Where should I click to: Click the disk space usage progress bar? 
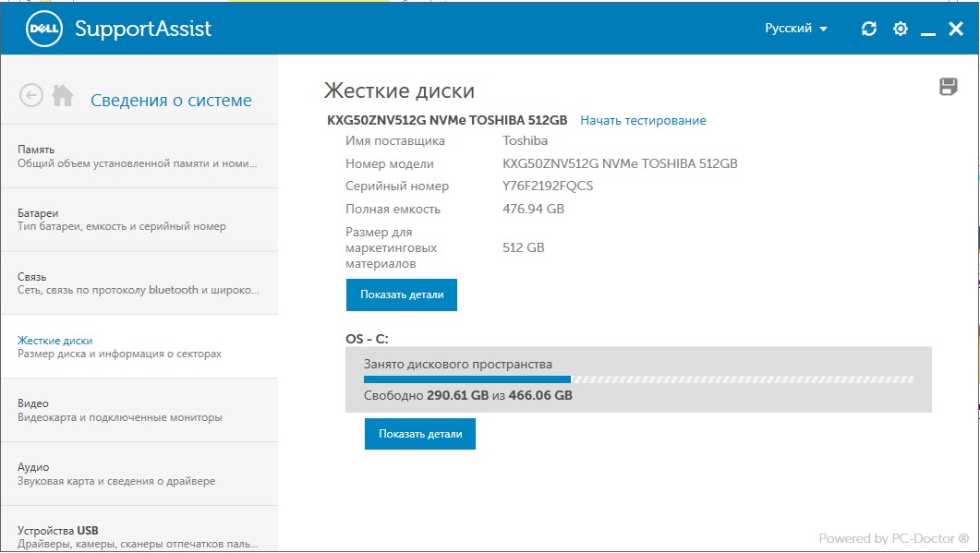coord(638,379)
